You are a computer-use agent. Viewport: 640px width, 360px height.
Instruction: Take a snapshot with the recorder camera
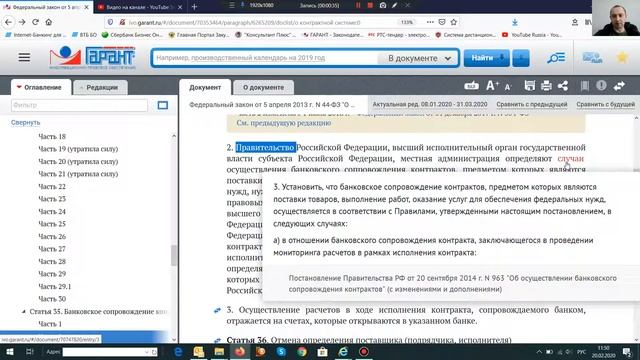click(382, 5)
